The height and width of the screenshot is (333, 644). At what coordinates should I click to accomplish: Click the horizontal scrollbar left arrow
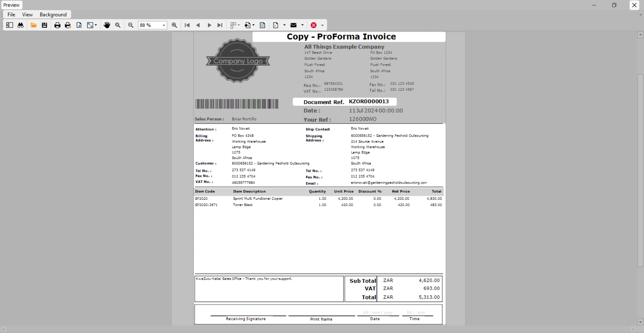coord(3,329)
